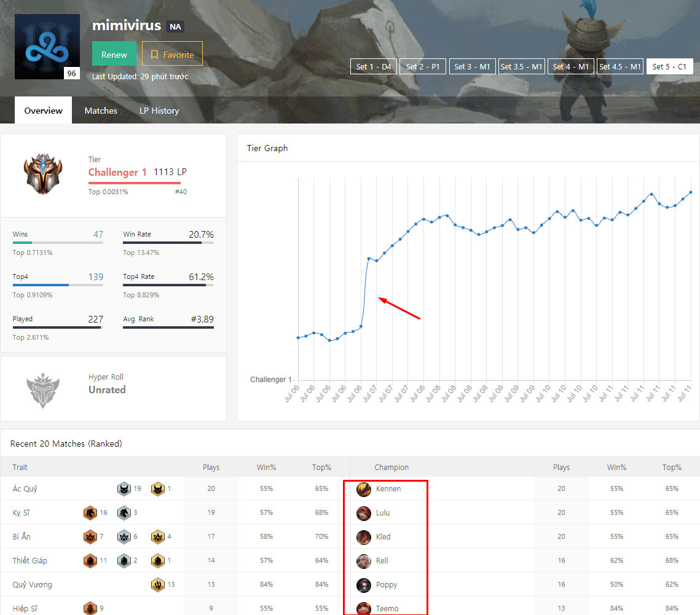
Task: Click the Kennen champion portrait
Action: pos(364,489)
